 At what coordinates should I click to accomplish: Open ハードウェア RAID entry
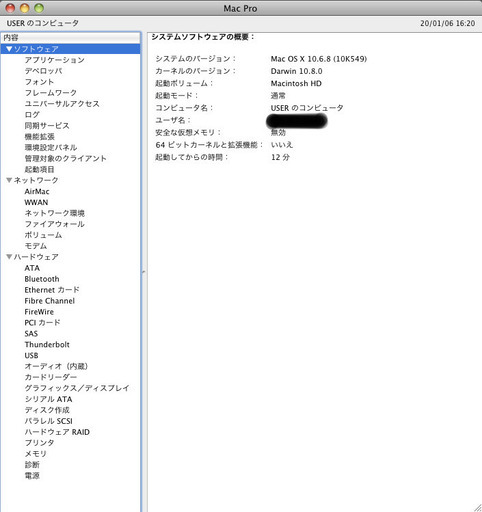point(57,432)
